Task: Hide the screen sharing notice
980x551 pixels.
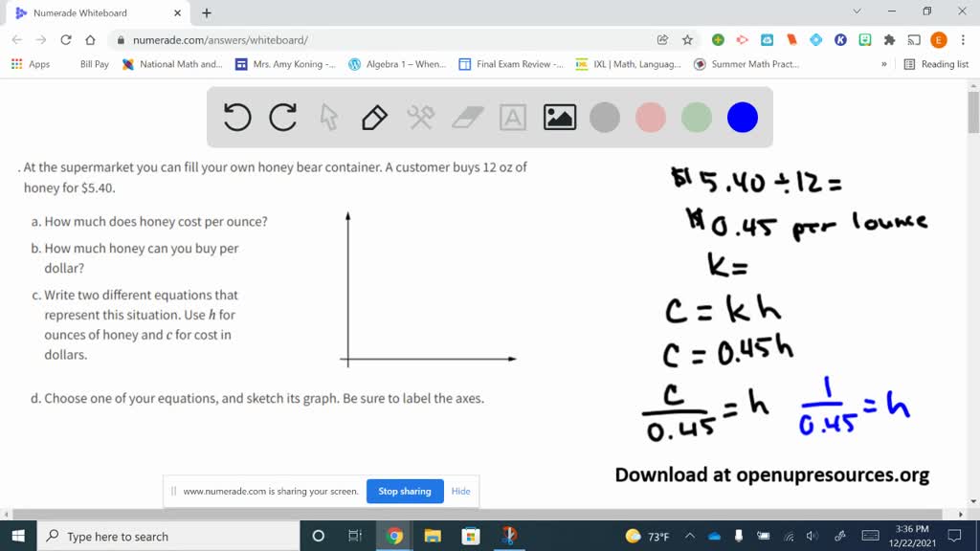Action: (460, 491)
